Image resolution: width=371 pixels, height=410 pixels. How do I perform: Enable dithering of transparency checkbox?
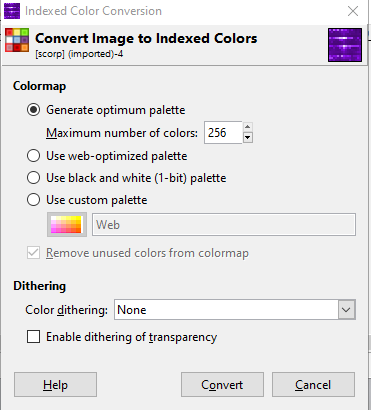34,337
